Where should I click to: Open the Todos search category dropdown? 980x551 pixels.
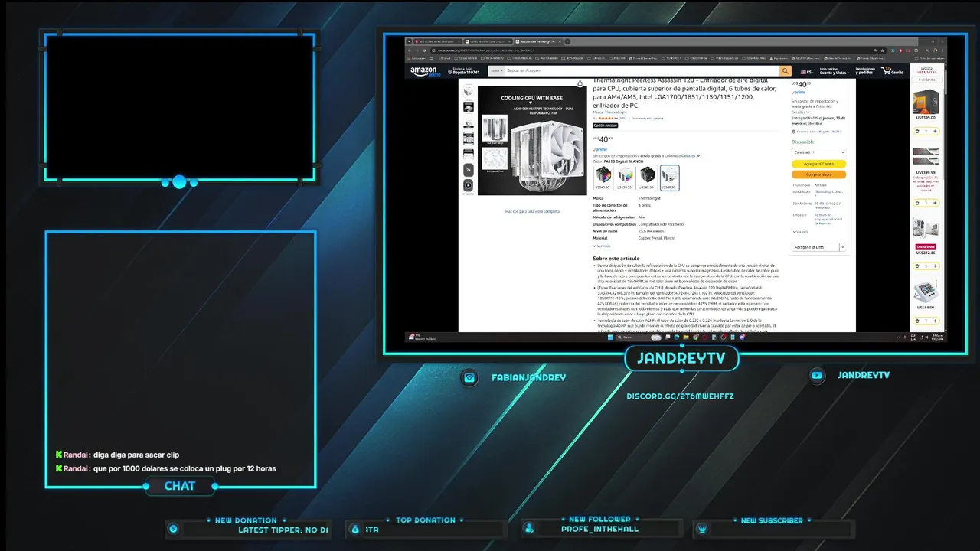coord(496,70)
